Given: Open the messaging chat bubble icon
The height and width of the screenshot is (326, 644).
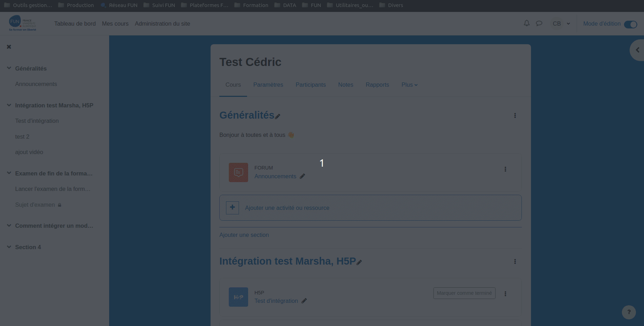Looking at the screenshot, I should click(539, 24).
